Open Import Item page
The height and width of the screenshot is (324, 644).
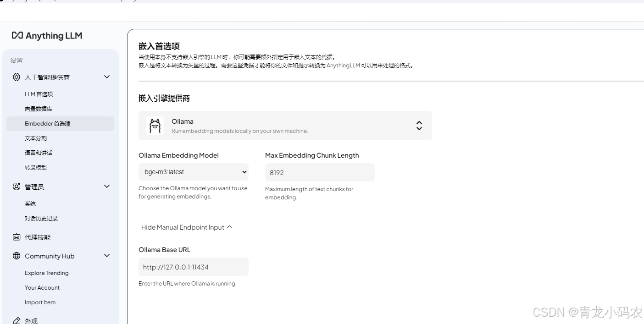[x=40, y=302]
